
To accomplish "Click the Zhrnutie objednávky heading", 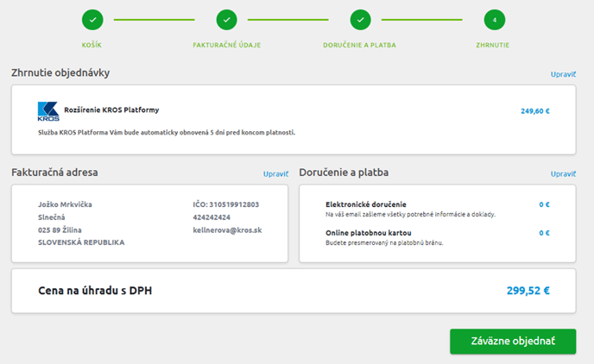I will (60, 72).
